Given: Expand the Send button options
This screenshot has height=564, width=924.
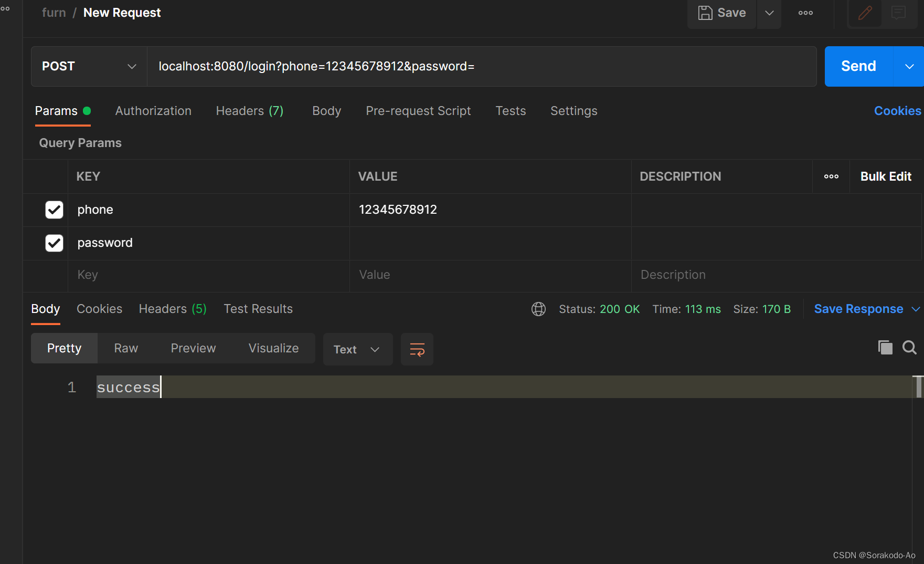Looking at the screenshot, I should pyautogui.click(x=909, y=66).
